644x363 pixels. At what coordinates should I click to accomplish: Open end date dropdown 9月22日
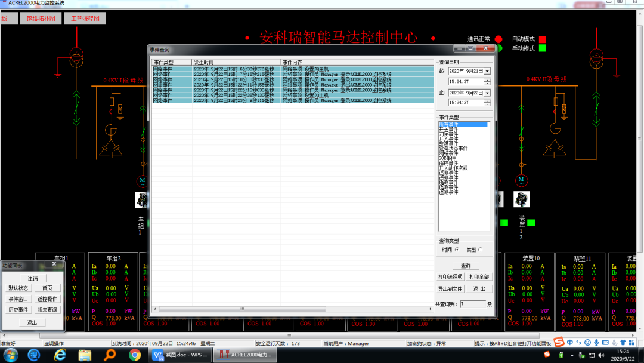[x=487, y=93]
